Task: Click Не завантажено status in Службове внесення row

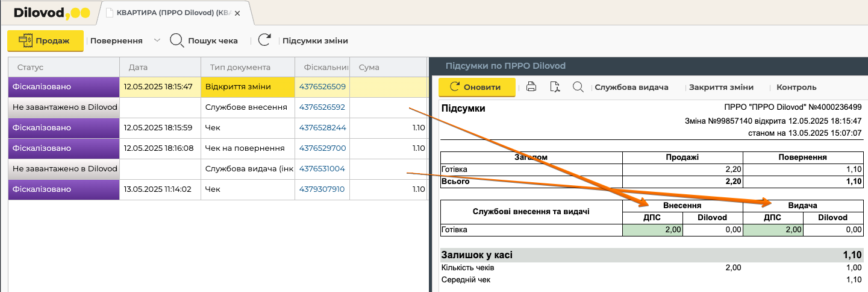Action: [64, 107]
